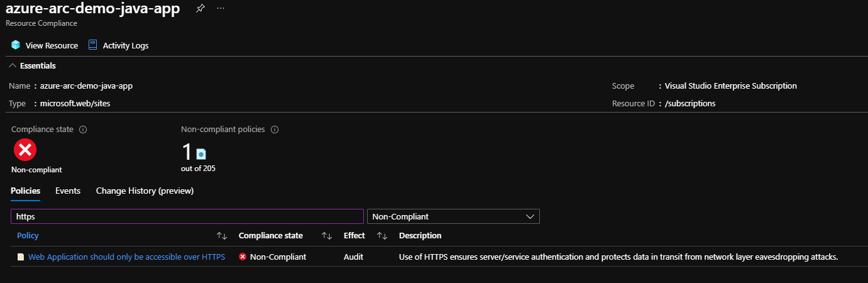The image size is (868, 283).
Task: Click the Audit effect cell
Action: coord(353,257)
